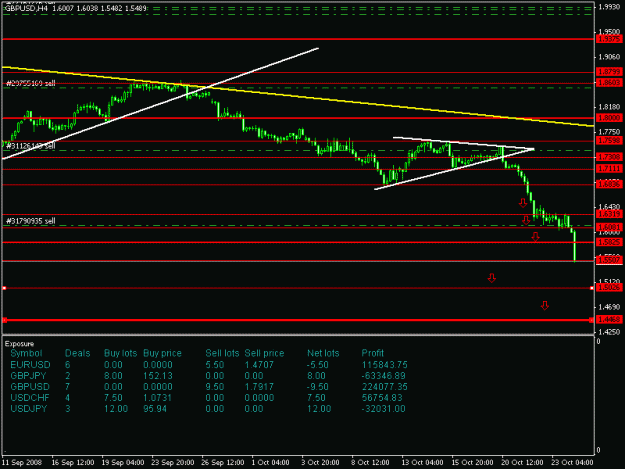Screen dimensions: 625x469
Task: Click the #29755169 sell order label
Action: point(31,83)
